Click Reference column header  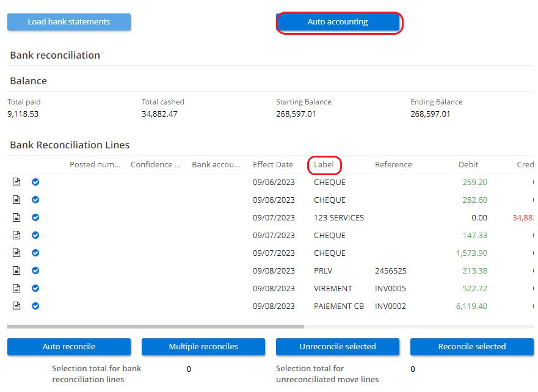click(393, 164)
